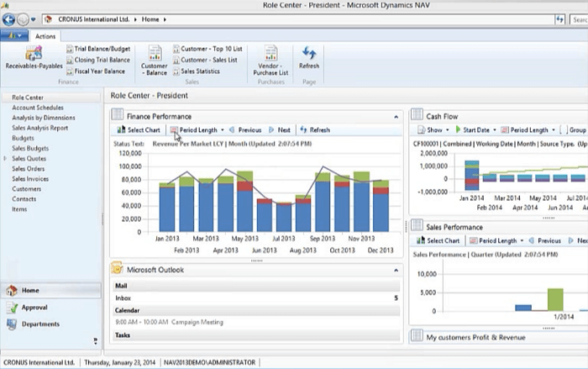Open Trial Balance/Budget report
This screenshot has height=369, width=588.
click(x=98, y=49)
